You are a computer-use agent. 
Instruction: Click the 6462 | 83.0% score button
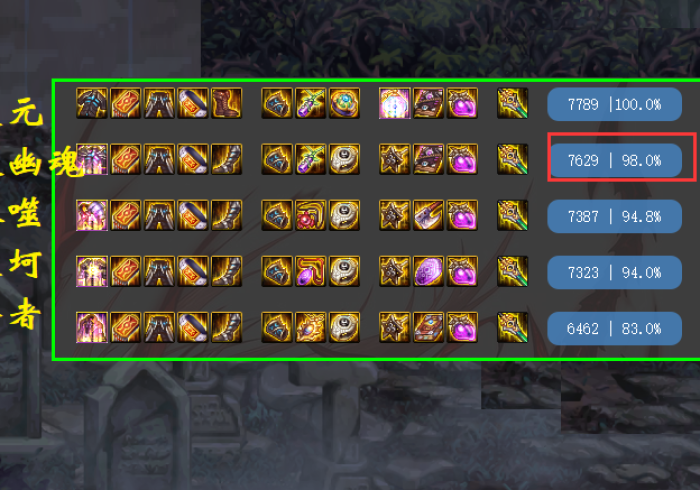(614, 328)
